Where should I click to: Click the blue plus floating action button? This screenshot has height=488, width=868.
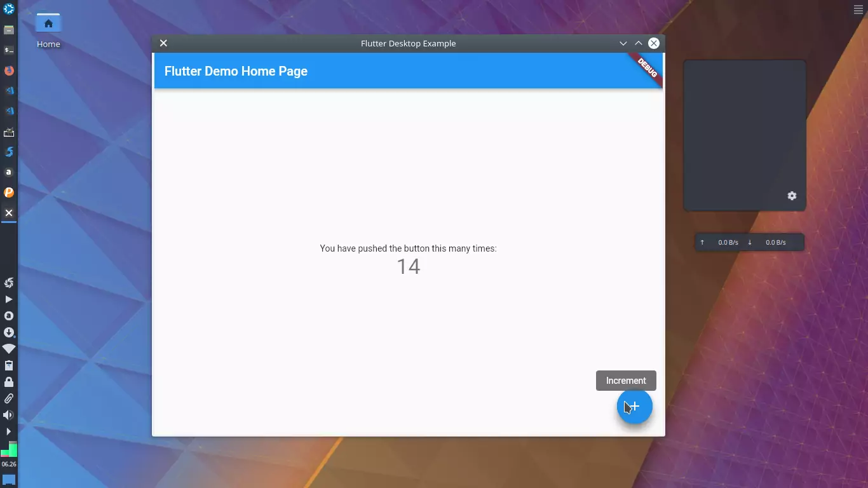634,406
